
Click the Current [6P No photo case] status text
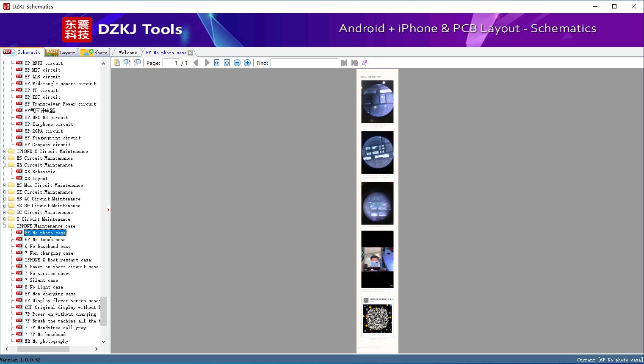(610, 360)
